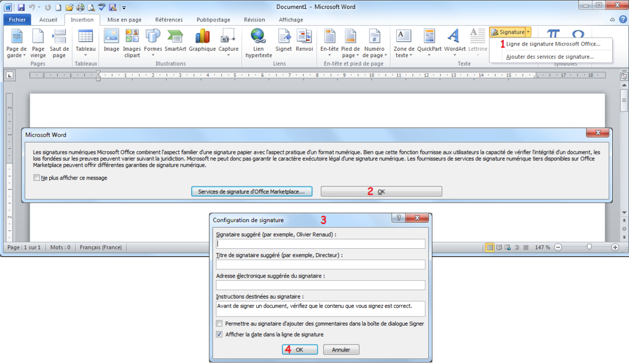Open Images clipart

[132, 43]
